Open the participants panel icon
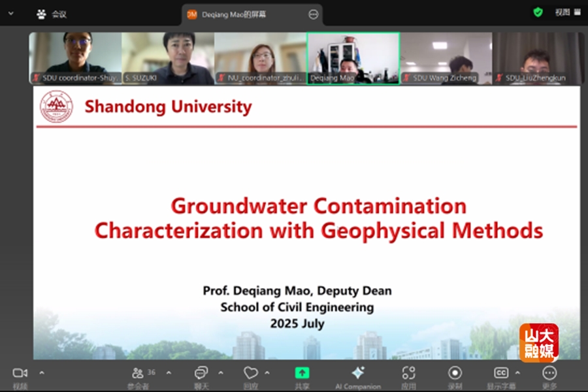588x392 pixels. click(138, 373)
